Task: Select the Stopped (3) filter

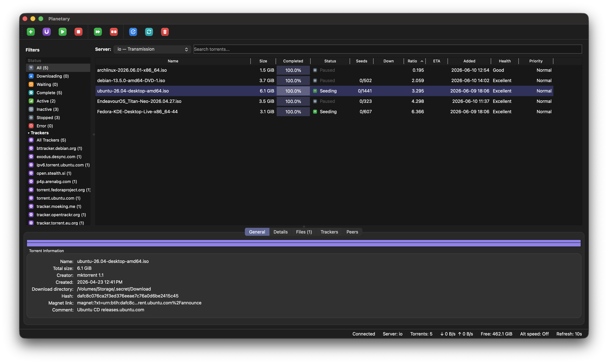Action: (58, 118)
